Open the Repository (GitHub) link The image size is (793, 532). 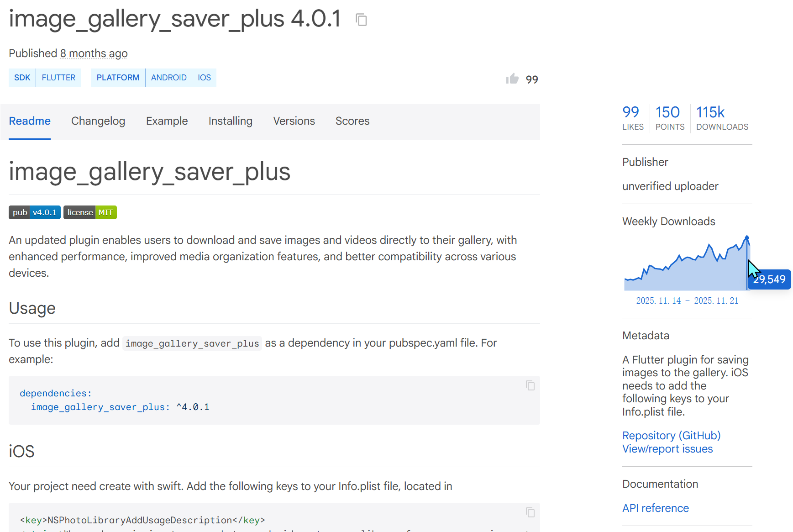671,436
